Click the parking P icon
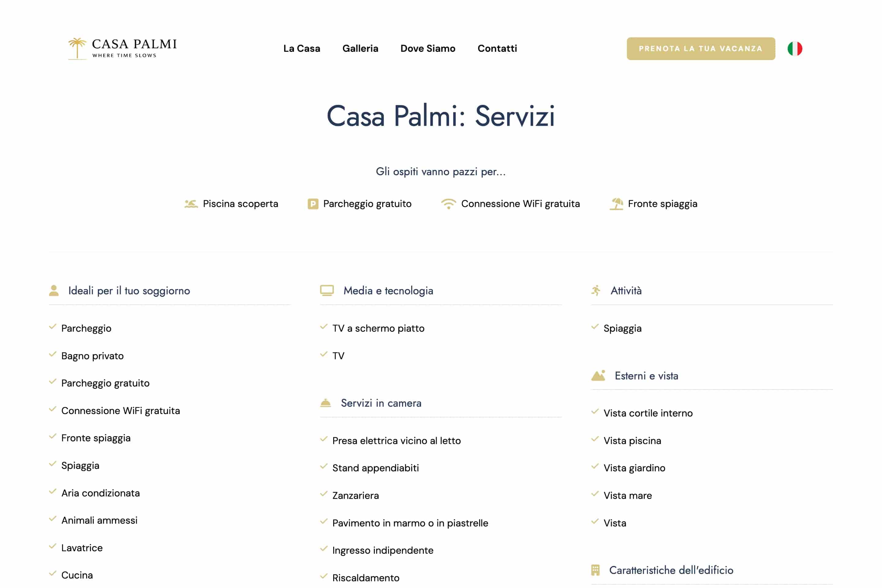The width and height of the screenshot is (882, 588). [313, 204]
